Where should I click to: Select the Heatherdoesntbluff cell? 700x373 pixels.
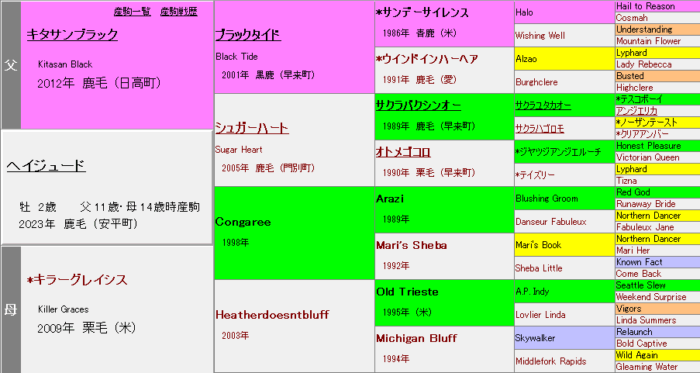(x=294, y=326)
